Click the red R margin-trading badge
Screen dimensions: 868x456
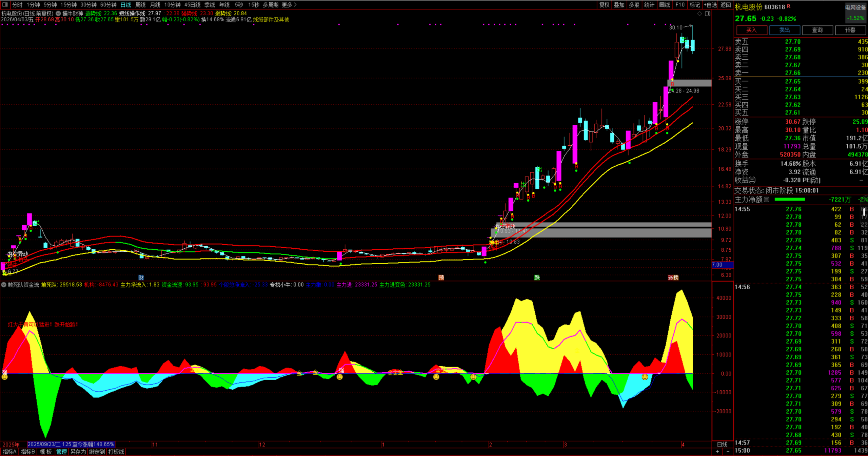point(789,6)
